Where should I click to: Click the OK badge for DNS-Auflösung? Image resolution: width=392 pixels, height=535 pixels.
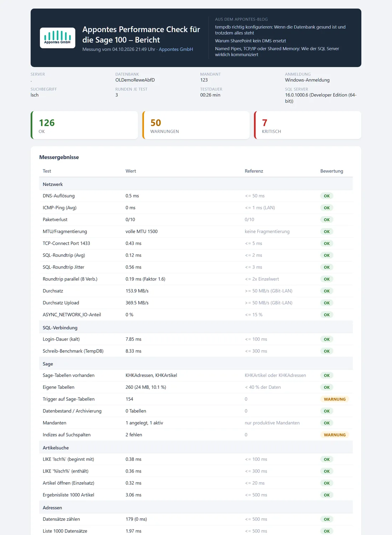(x=327, y=196)
